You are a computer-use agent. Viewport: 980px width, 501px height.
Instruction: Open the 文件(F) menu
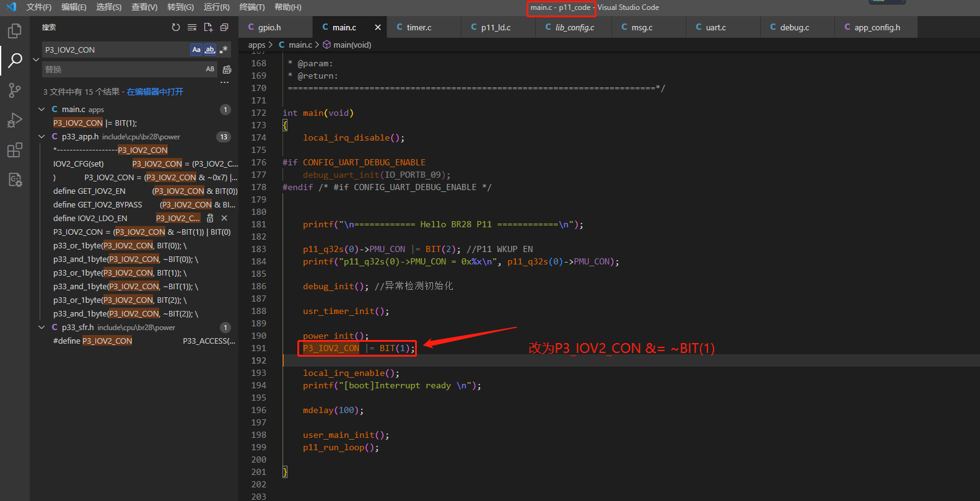[39, 7]
